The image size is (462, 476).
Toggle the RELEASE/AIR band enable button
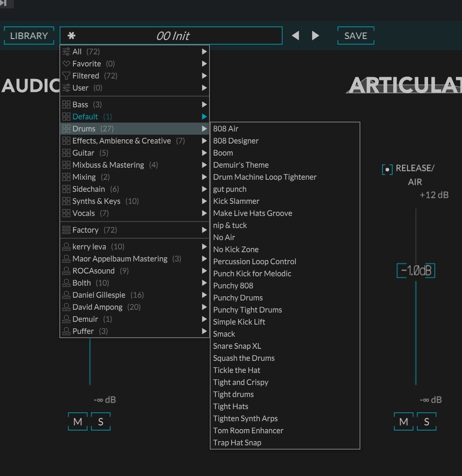387,169
